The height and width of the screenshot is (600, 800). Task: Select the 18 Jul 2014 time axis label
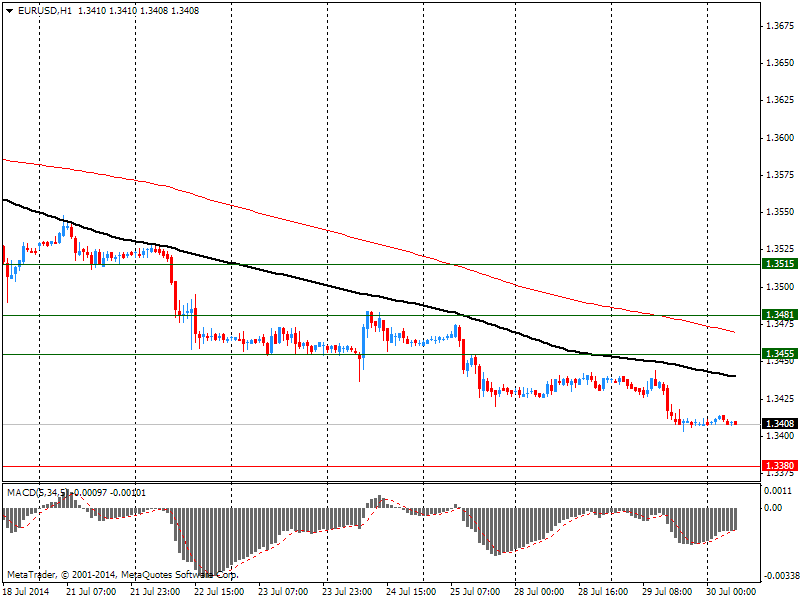(27, 591)
